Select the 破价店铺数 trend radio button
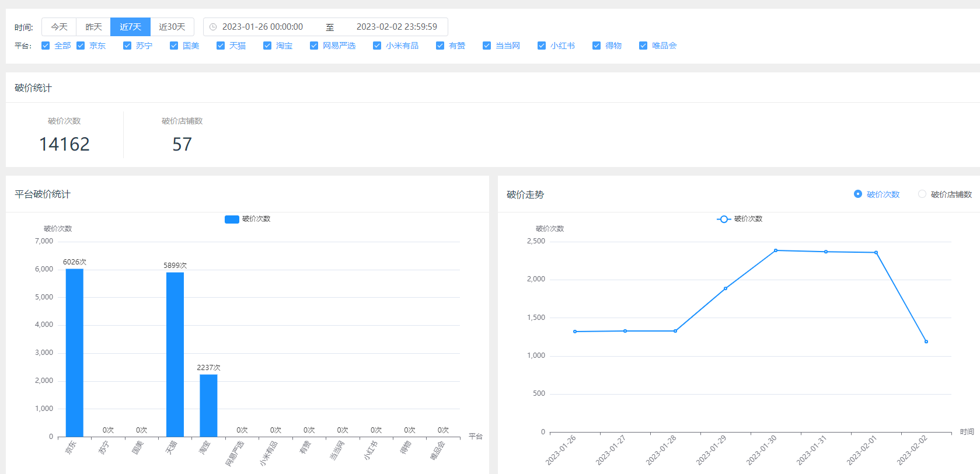 click(x=922, y=194)
